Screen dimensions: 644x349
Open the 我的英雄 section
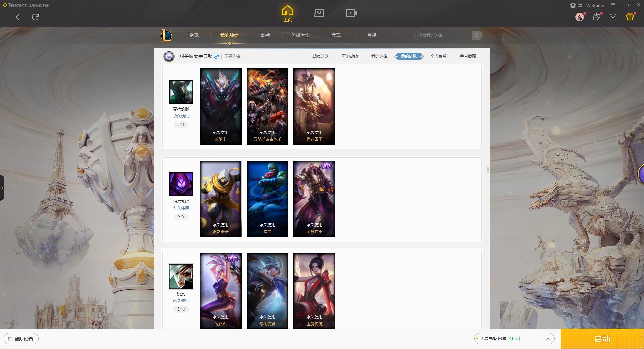[x=379, y=56]
